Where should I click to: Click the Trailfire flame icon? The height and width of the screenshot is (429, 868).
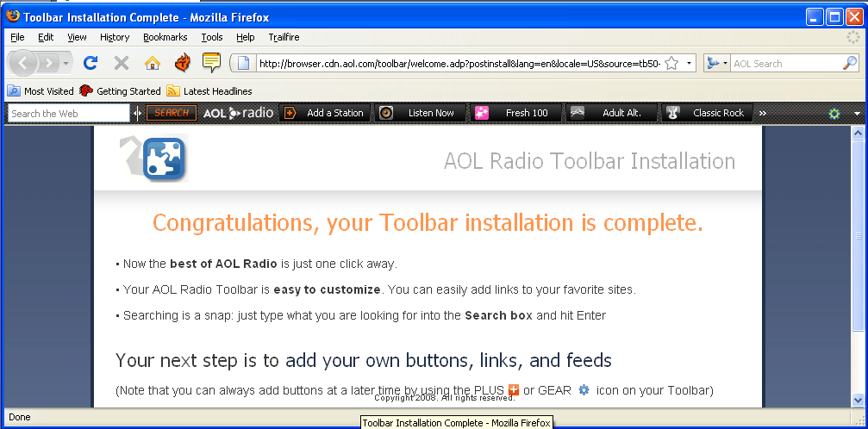coord(182,63)
